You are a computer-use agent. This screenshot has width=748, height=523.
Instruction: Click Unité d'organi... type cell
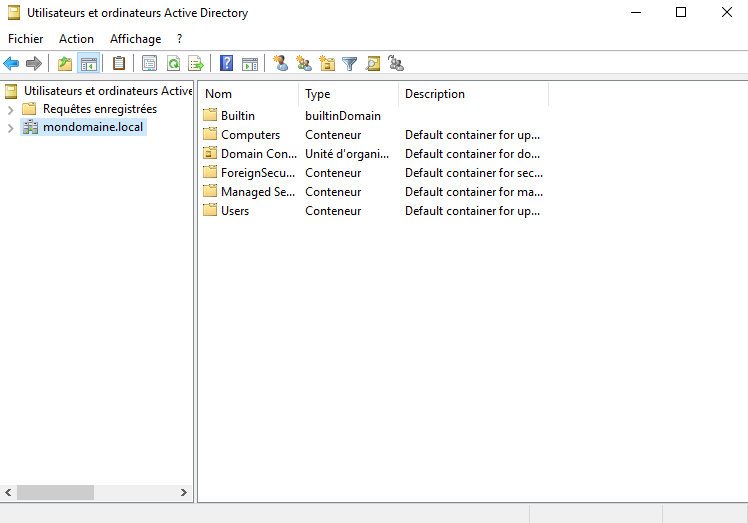click(x=347, y=154)
